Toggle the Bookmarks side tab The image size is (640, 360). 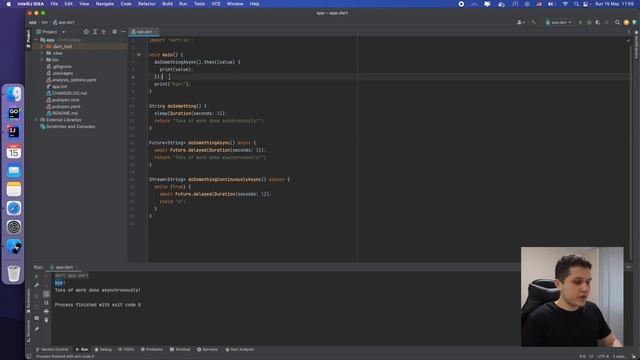[x=28, y=301]
